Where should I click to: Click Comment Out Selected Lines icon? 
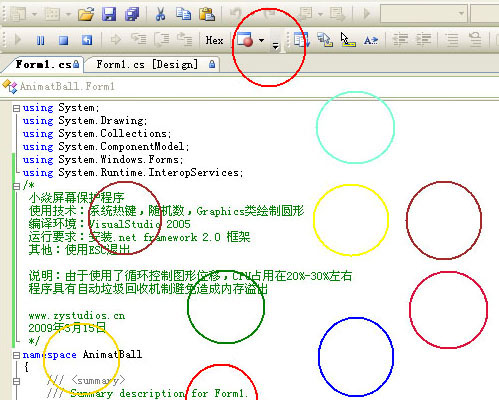(x=452, y=40)
